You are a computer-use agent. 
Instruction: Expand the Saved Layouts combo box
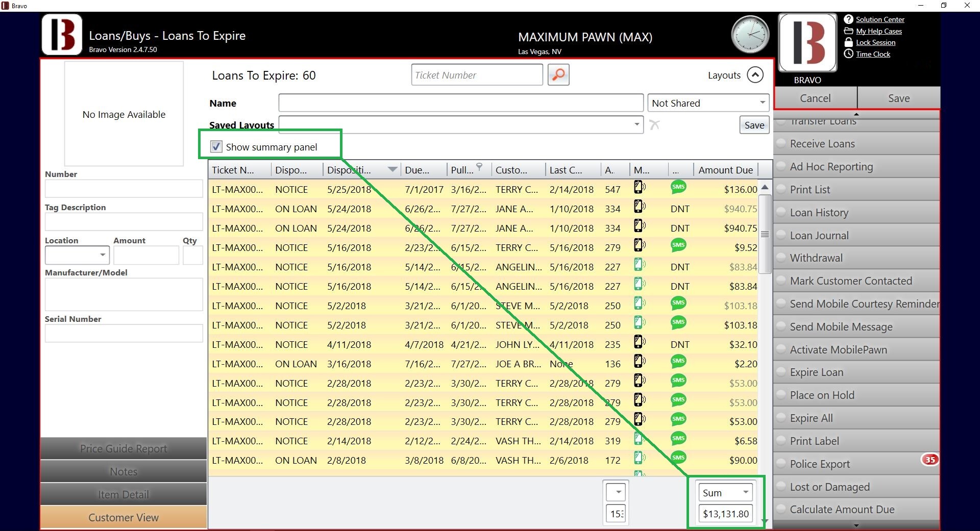point(636,124)
